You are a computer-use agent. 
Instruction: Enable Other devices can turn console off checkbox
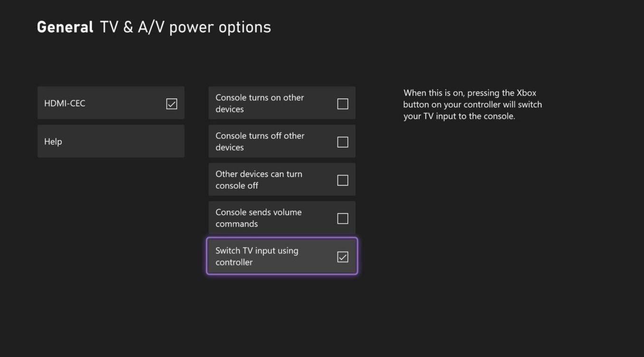click(342, 180)
